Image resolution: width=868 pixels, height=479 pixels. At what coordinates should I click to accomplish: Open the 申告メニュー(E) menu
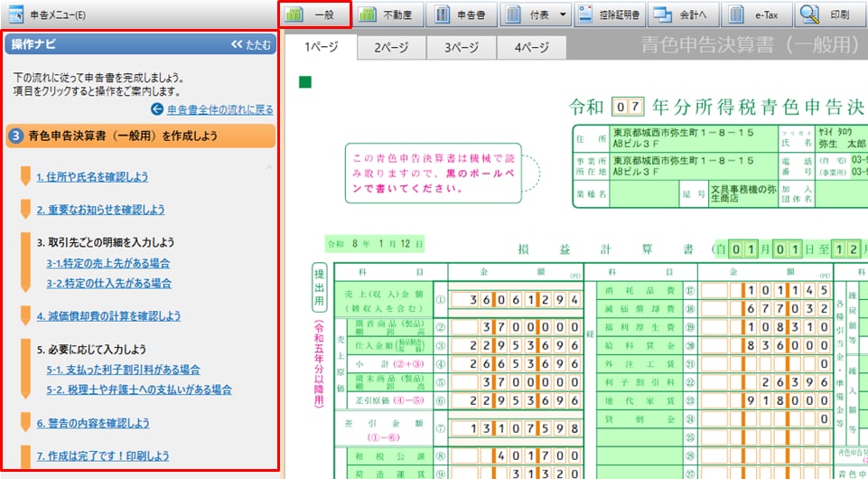click(54, 14)
